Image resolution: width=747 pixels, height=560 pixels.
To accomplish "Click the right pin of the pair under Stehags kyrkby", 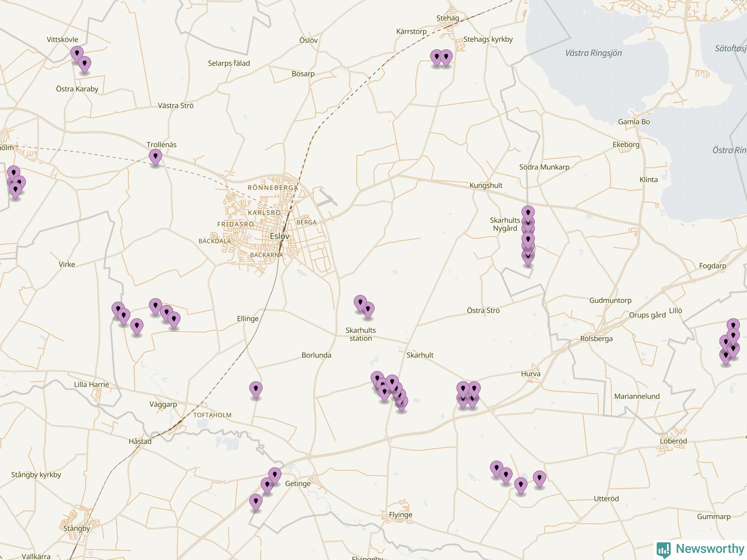I will point(446,58).
